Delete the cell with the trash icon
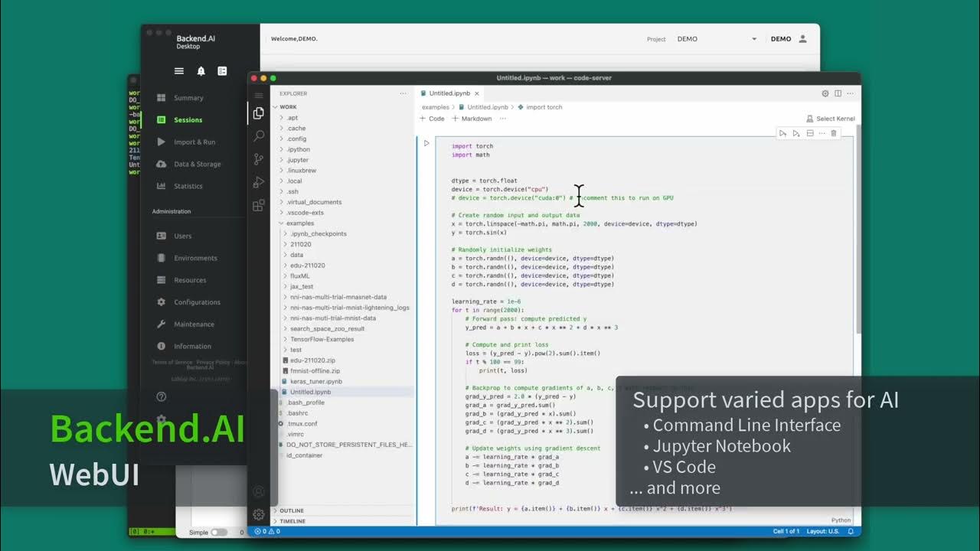 coord(834,133)
